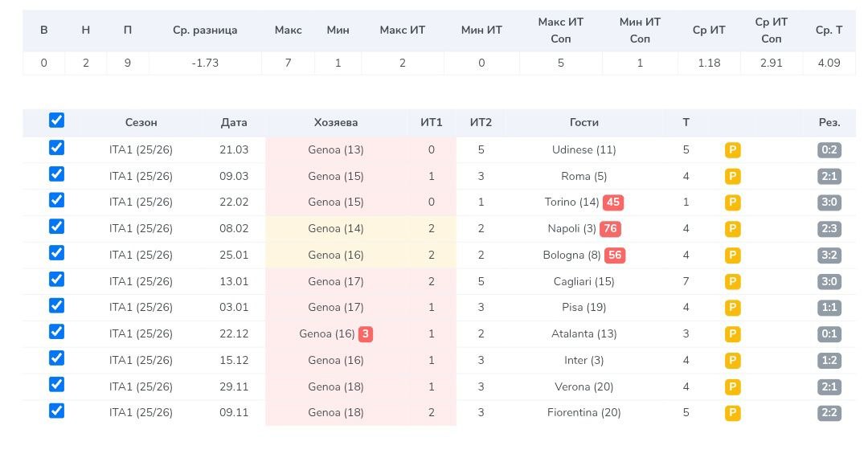868x462 pixels.
Task: Uncheck the 21.03 Udinese match checkbox
Action: click(56, 148)
